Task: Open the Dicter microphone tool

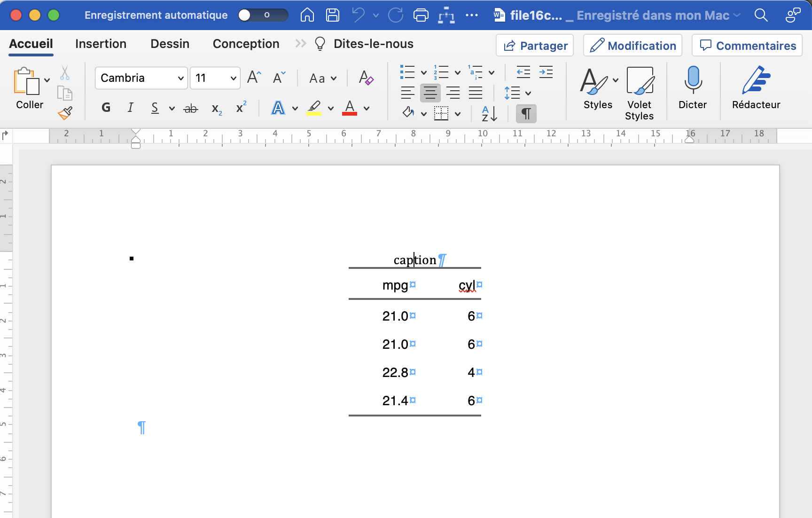Action: click(x=692, y=87)
